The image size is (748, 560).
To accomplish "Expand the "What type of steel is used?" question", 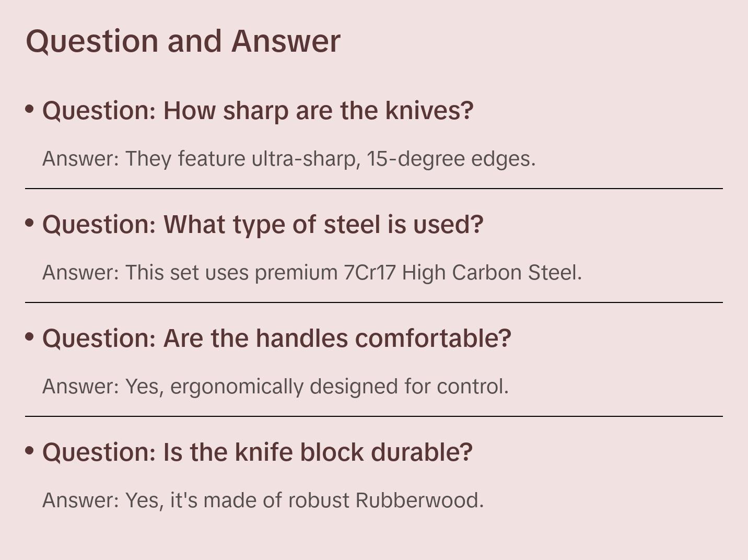I will [263, 225].
